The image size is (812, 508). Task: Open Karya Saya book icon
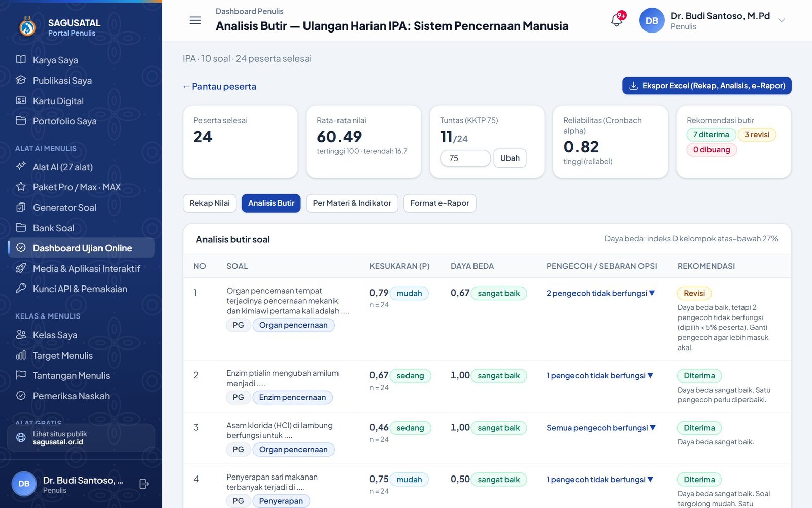(21, 60)
